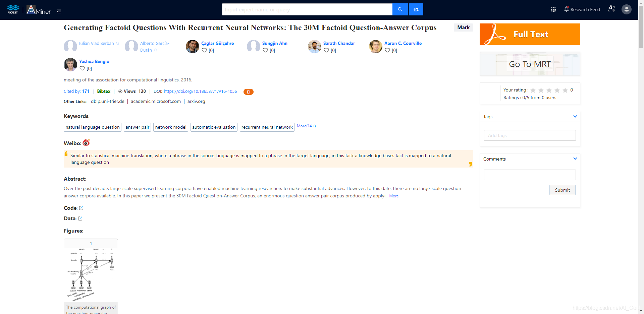Click the swap search mode icon
Viewport: 644px width, 314px height.
point(416,9)
